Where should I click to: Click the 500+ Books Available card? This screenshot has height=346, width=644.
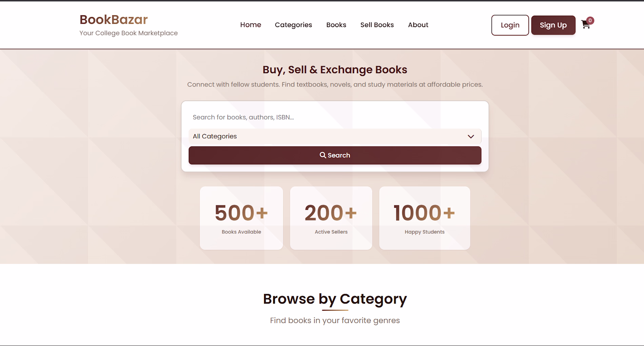241,218
